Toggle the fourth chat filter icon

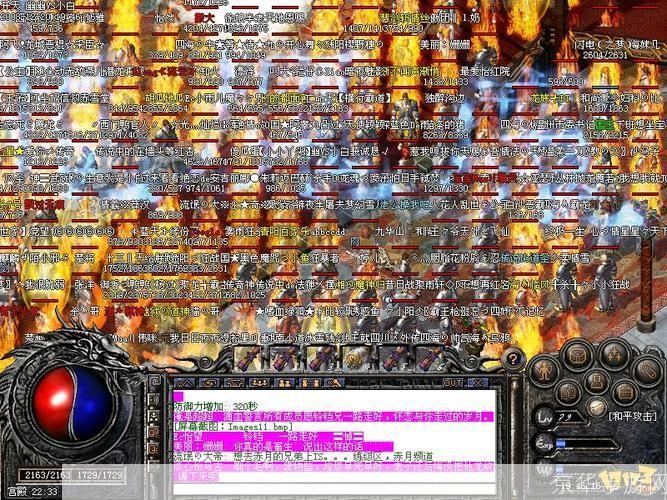coord(154,449)
